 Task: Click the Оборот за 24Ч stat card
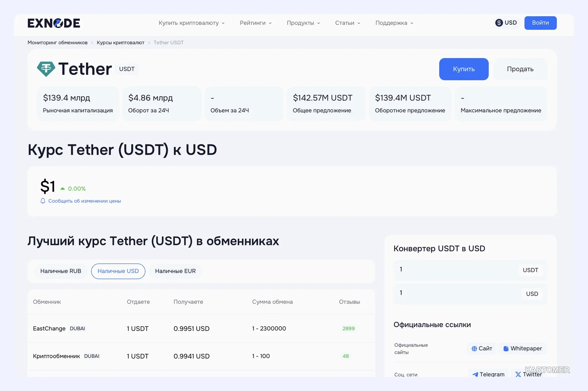click(x=162, y=104)
